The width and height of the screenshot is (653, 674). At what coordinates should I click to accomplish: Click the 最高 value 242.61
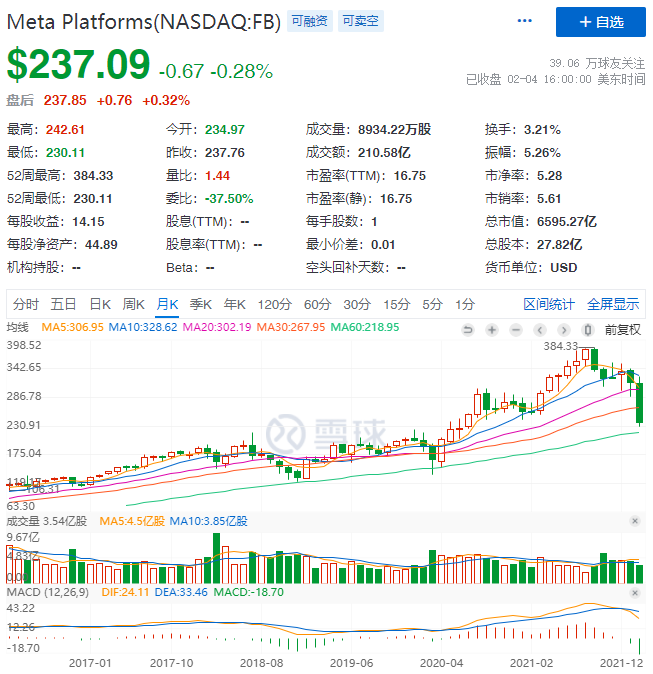click(x=65, y=129)
